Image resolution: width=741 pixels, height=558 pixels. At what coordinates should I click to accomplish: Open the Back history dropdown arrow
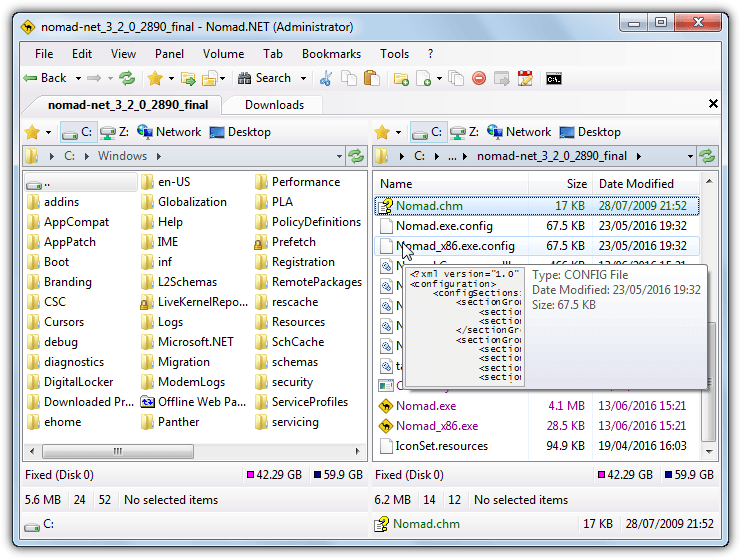tap(78, 78)
